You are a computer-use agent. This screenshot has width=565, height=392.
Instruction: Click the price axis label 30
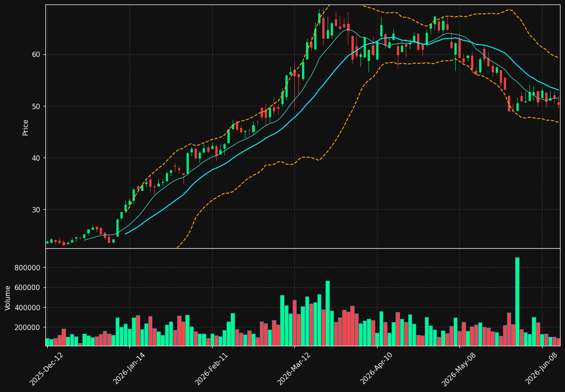[x=36, y=210]
